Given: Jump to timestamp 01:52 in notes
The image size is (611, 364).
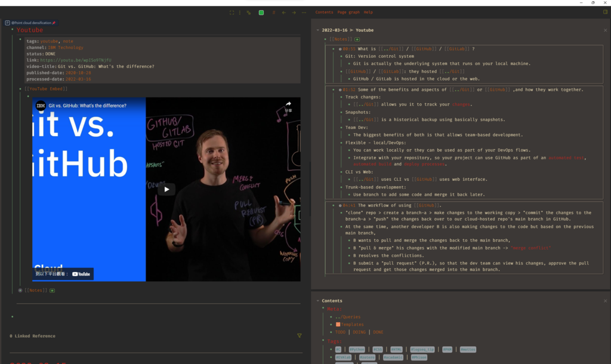Looking at the screenshot, I should tap(348, 90).
